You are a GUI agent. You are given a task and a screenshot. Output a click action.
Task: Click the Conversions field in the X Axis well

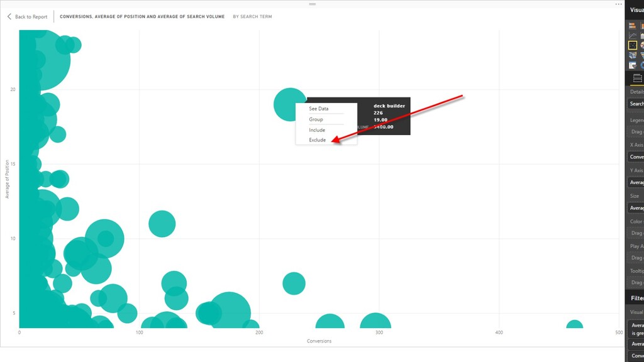click(x=636, y=156)
